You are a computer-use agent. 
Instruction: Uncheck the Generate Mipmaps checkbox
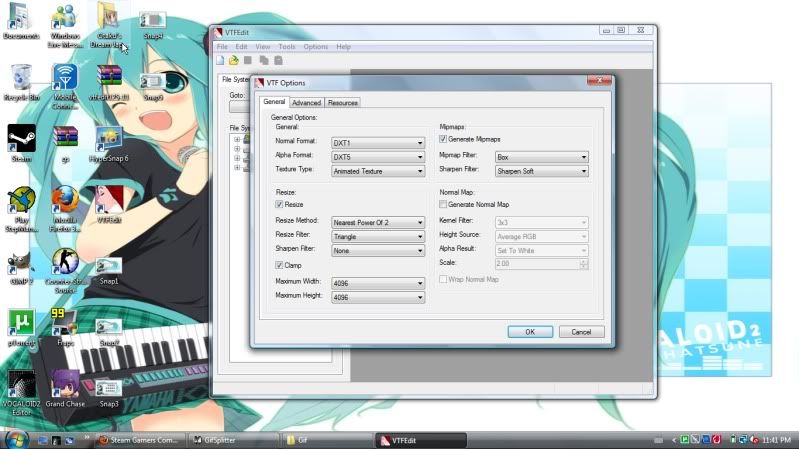coord(443,139)
